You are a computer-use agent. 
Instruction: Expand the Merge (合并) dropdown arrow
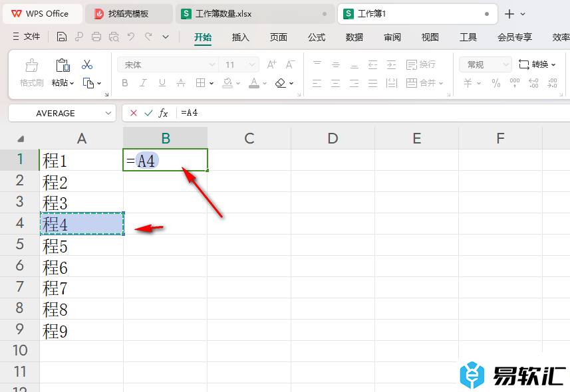[441, 84]
